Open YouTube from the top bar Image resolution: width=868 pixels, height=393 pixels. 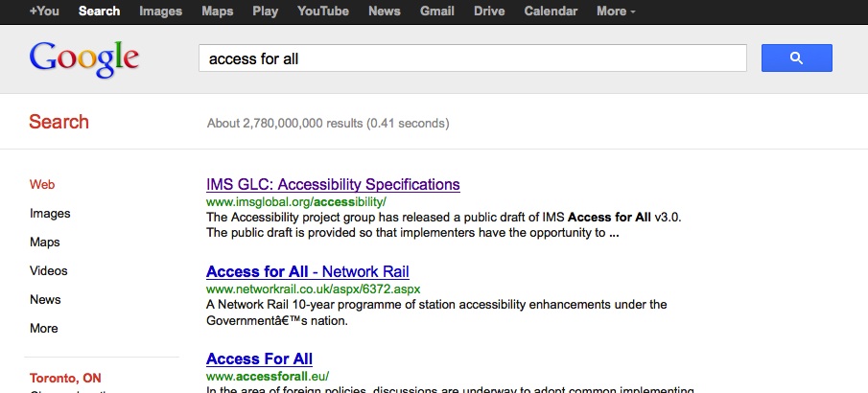(x=323, y=12)
